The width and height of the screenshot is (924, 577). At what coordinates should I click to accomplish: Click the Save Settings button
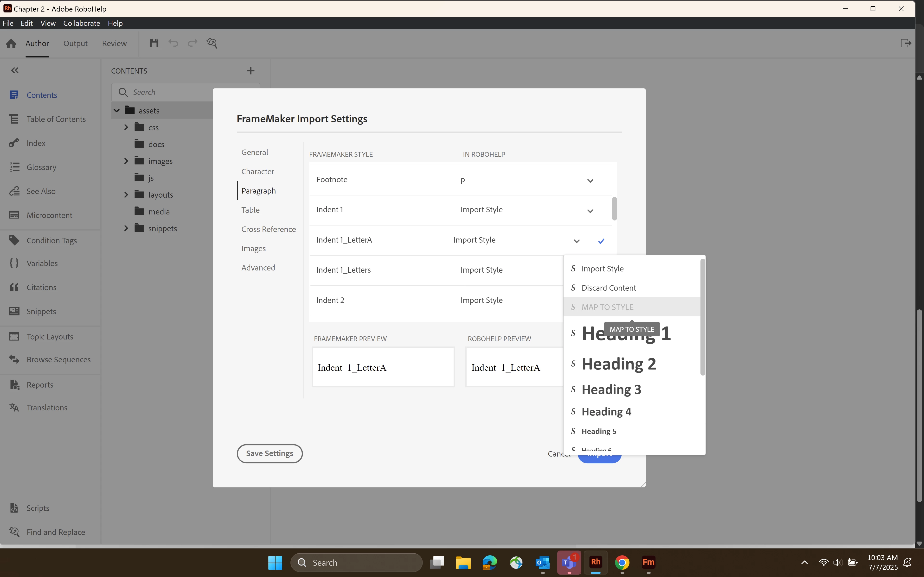click(x=269, y=453)
